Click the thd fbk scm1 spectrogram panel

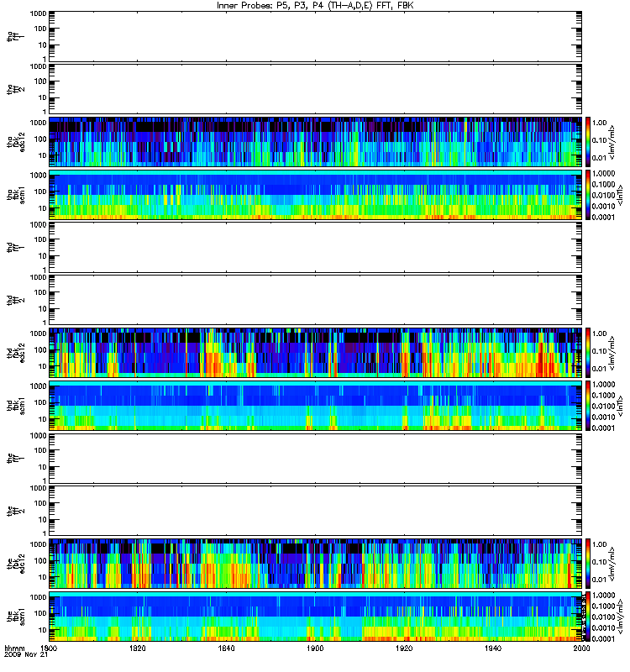pos(316,406)
